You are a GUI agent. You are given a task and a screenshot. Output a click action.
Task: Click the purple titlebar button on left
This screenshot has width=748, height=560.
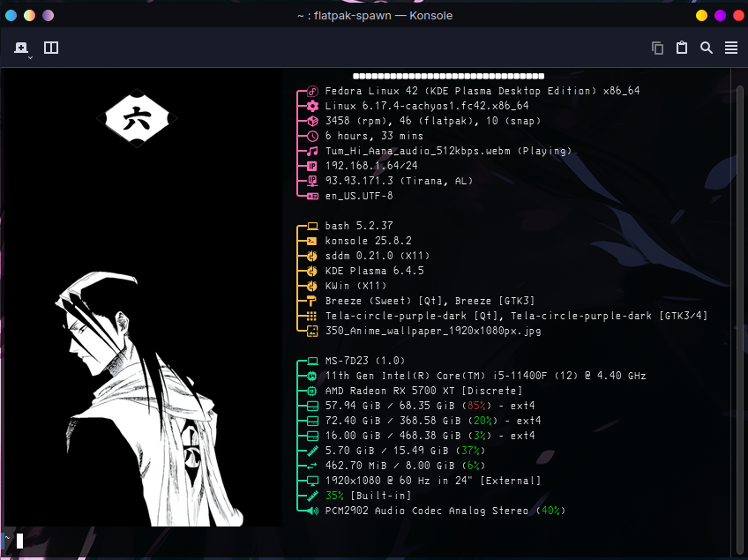pos(49,16)
